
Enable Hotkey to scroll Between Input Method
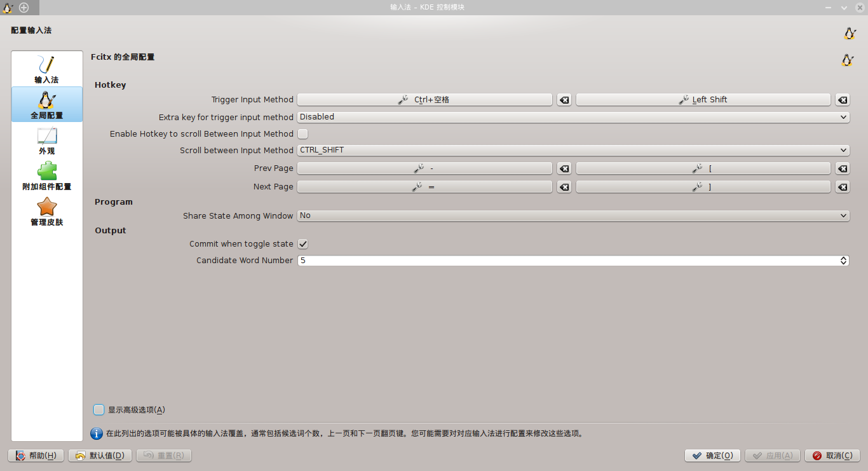click(303, 134)
